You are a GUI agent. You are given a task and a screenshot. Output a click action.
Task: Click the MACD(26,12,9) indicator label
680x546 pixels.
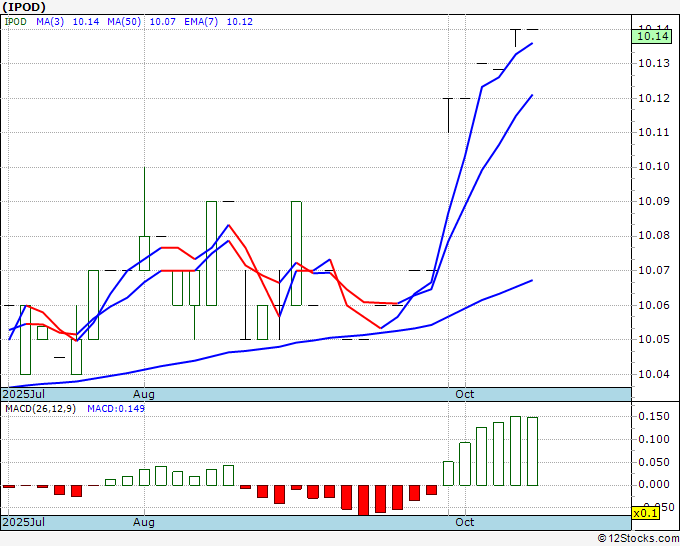pyautogui.click(x=40, y=409)
